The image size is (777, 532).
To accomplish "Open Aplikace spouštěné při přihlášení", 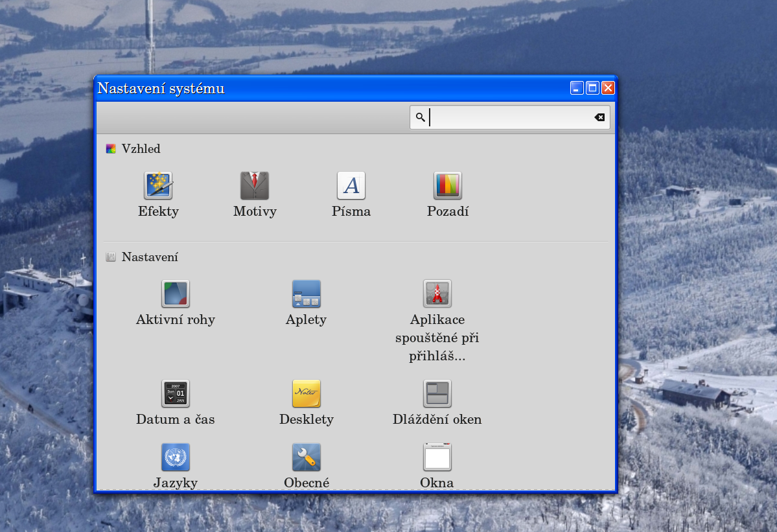I will click(437, 294).
